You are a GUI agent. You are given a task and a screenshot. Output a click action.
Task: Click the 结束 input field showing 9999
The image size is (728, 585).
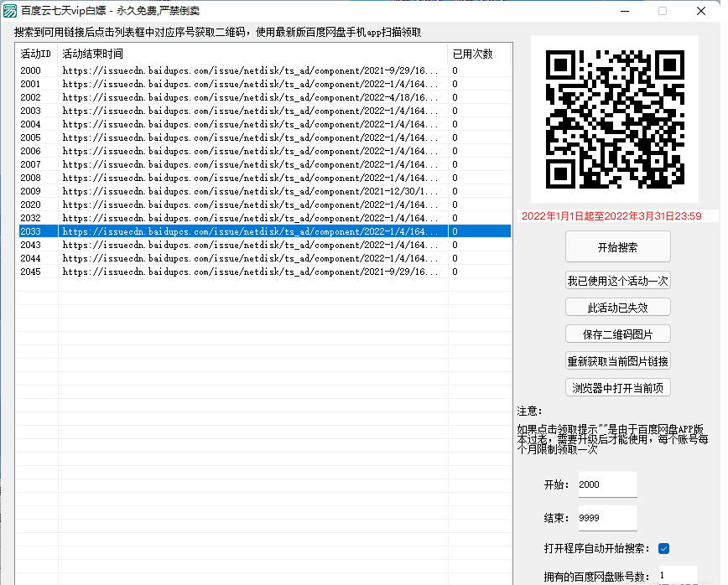tap(607, 518)
